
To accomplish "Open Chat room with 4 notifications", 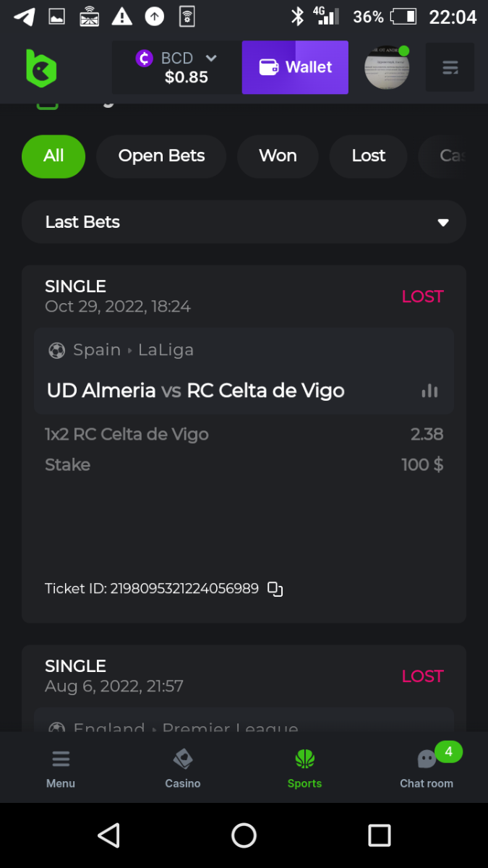I will tap(427, 768).
